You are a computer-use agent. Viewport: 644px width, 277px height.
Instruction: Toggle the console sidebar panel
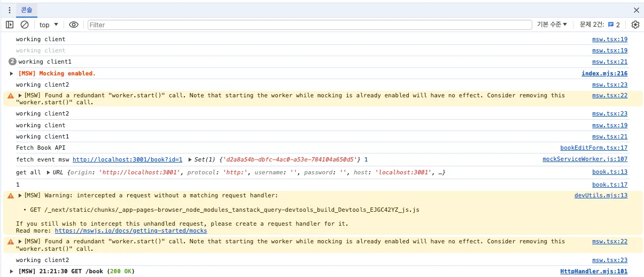click(x=10, y=25)
